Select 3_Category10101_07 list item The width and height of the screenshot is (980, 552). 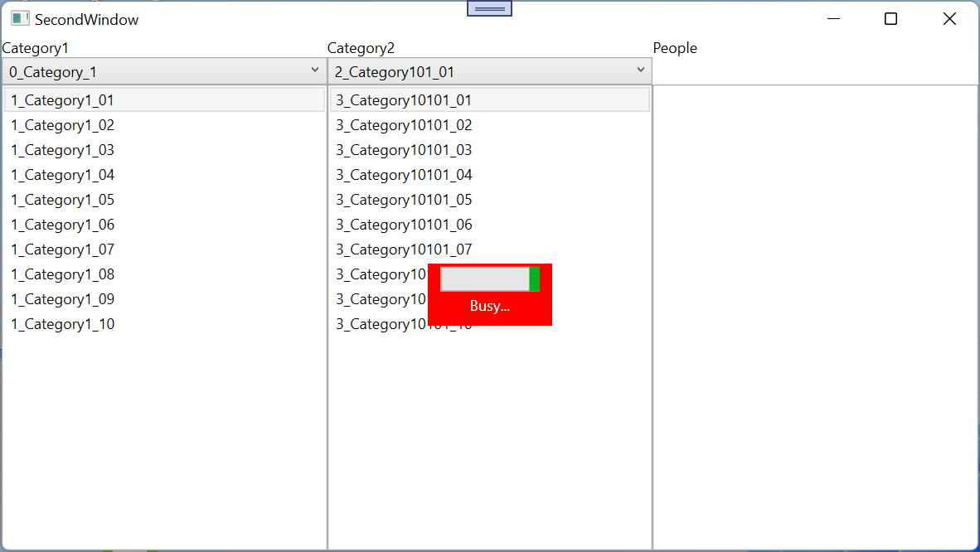click(x=490, y=249)
